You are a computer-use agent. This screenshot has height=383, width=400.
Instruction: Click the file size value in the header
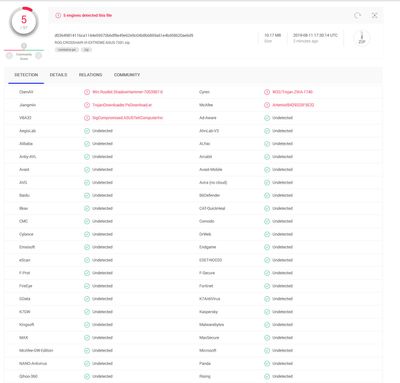pyautogui.click(x=273, y=35)
